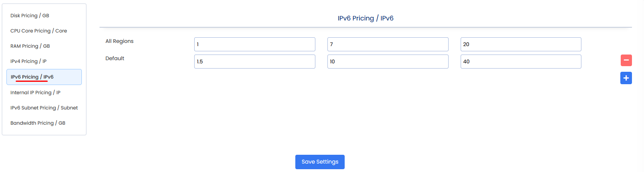Click the Default row label

click(115, 59)
